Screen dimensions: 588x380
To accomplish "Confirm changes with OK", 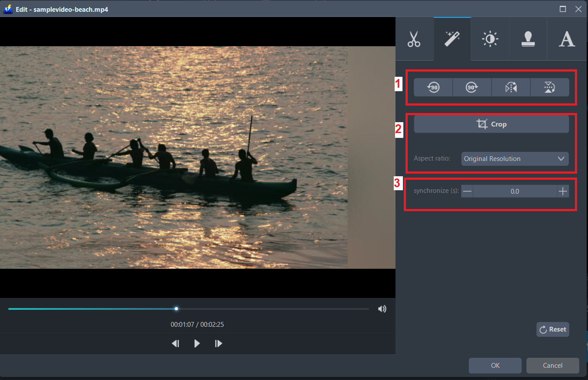I will point(495,365).
